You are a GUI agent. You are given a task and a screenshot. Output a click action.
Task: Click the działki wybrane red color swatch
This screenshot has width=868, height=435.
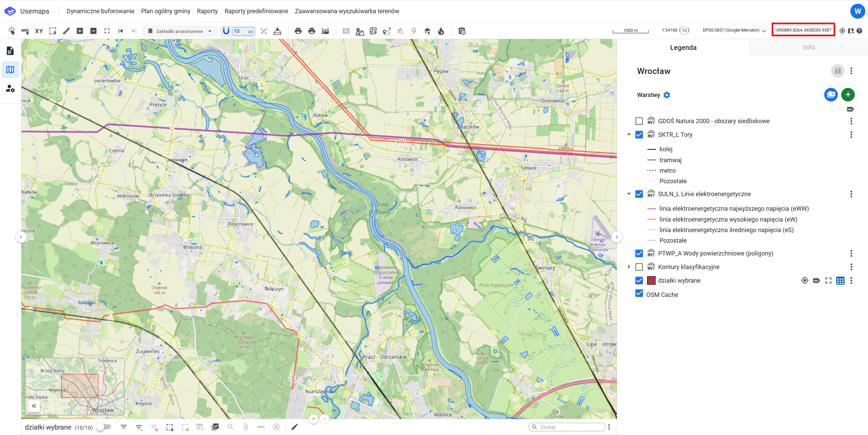tap(651, 281)
